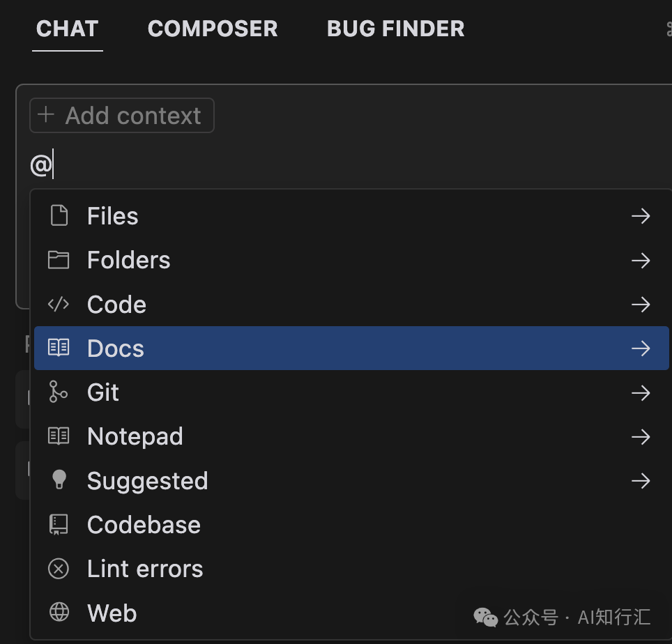
Task: Click the Lint errors circle-x icon
Action: pyautogui.click(x=59, y=569)
